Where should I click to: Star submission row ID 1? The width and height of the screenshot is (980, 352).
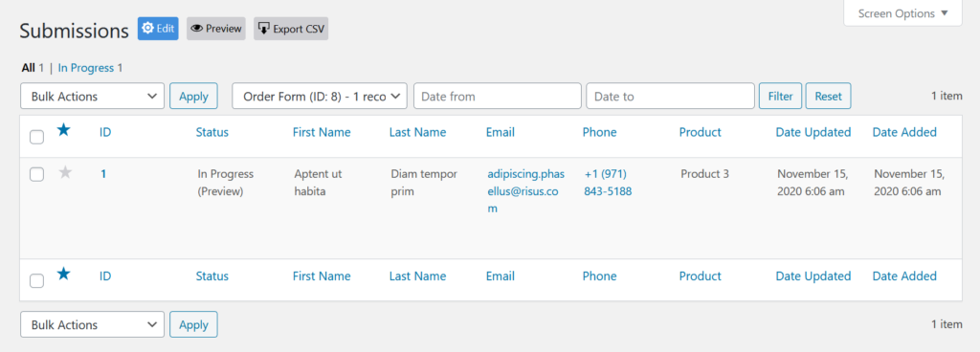pos(65,173)
